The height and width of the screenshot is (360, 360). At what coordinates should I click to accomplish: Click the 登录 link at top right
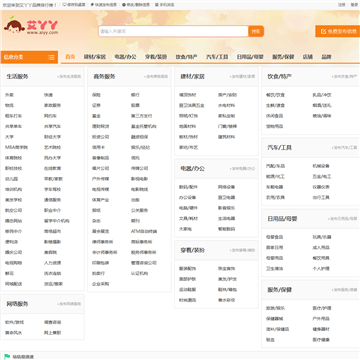354,5
